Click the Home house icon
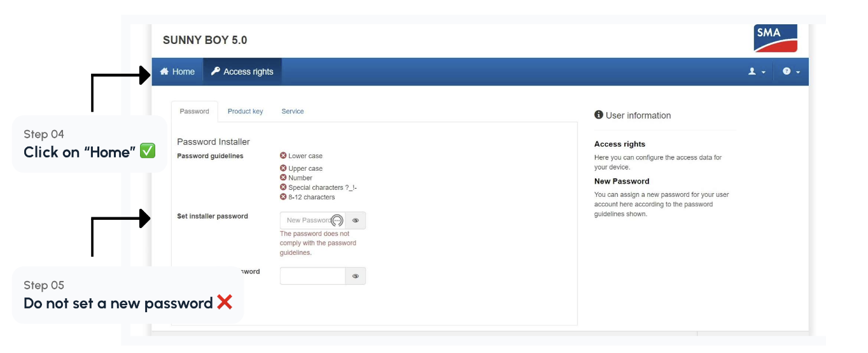The image size is (868, 353). pyautogui.click(x=164, y=71)
